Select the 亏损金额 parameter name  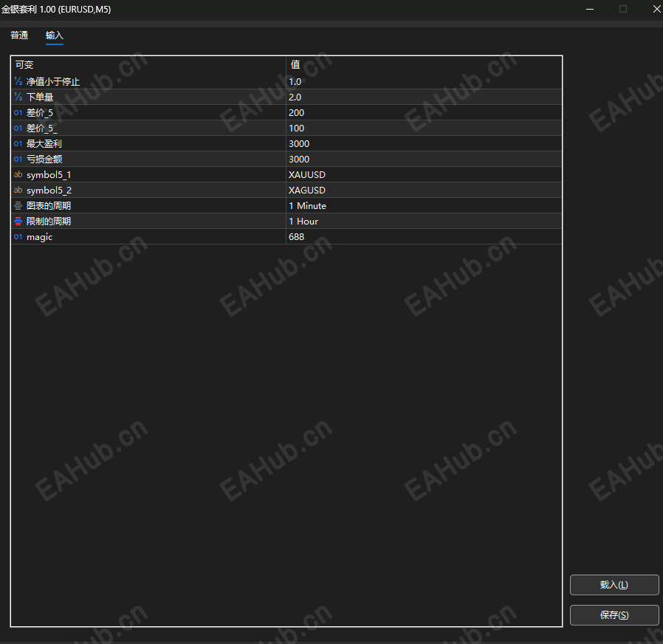point(44,159)
